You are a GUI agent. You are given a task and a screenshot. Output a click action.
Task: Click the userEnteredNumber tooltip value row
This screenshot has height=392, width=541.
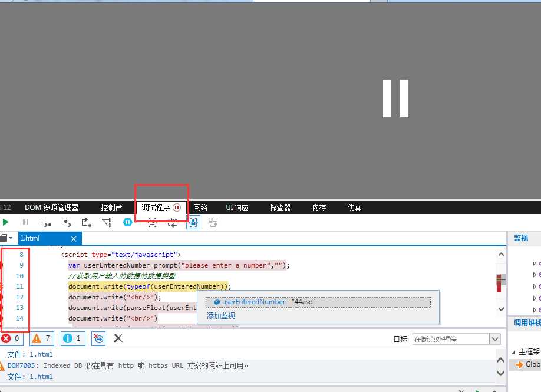click(318, 302)
